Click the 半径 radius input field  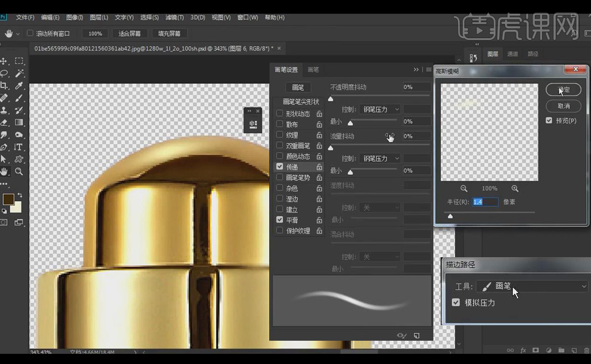(485, 202)
